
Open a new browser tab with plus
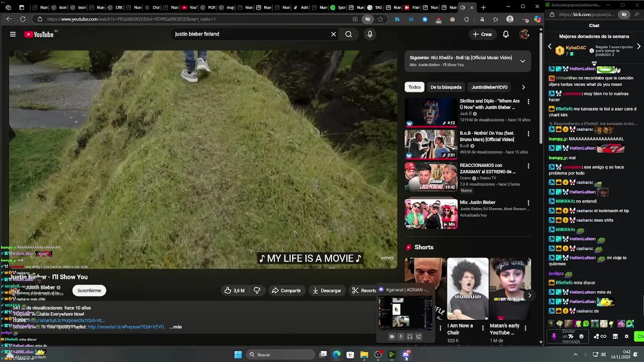click(x=483, y=8)
